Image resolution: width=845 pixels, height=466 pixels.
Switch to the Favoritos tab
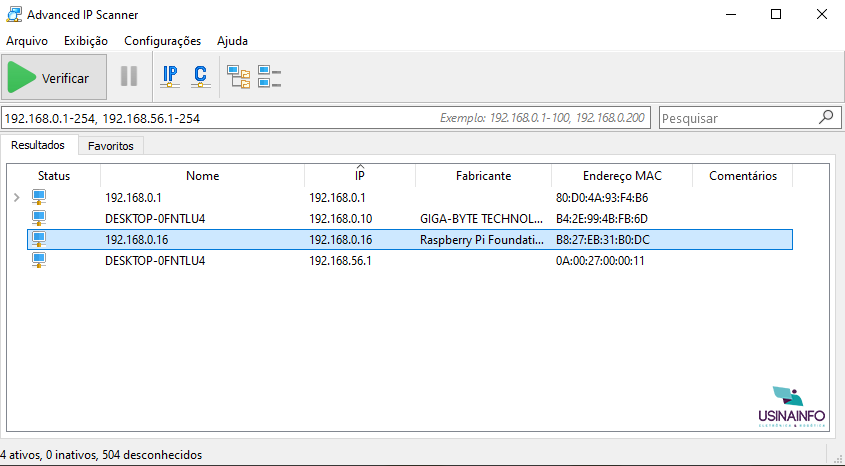pos(111,146)
